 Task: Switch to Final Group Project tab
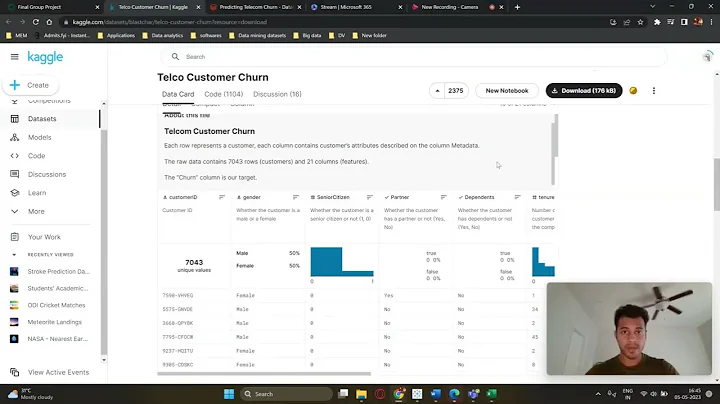coord(51,7)
